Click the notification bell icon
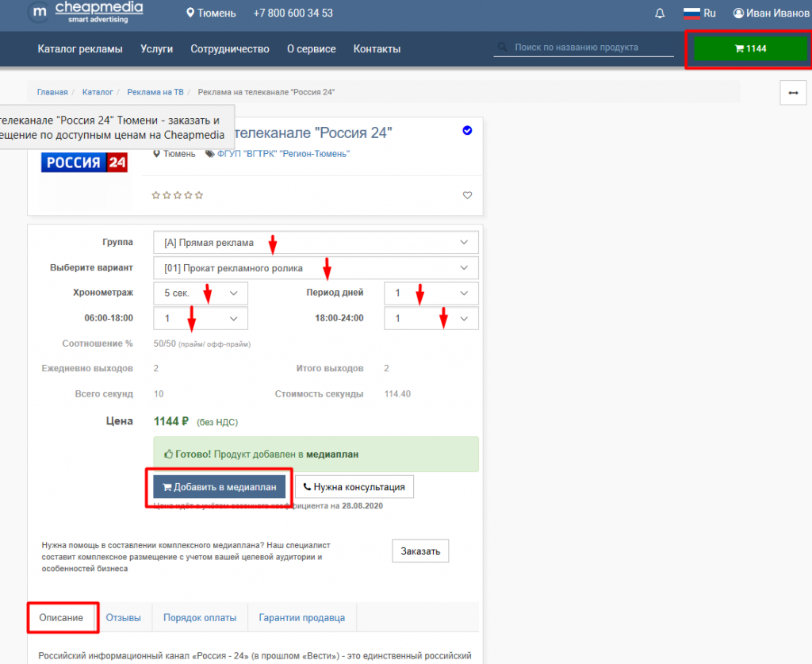 660,13
